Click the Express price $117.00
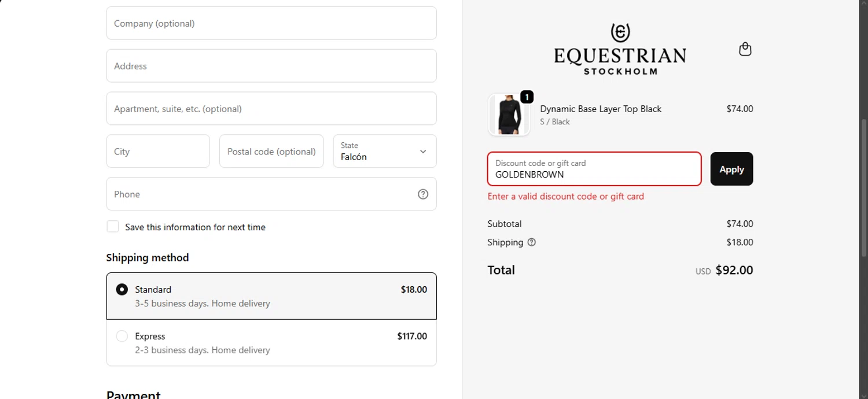The image size is (868, 399). click(x=412, y=336)
